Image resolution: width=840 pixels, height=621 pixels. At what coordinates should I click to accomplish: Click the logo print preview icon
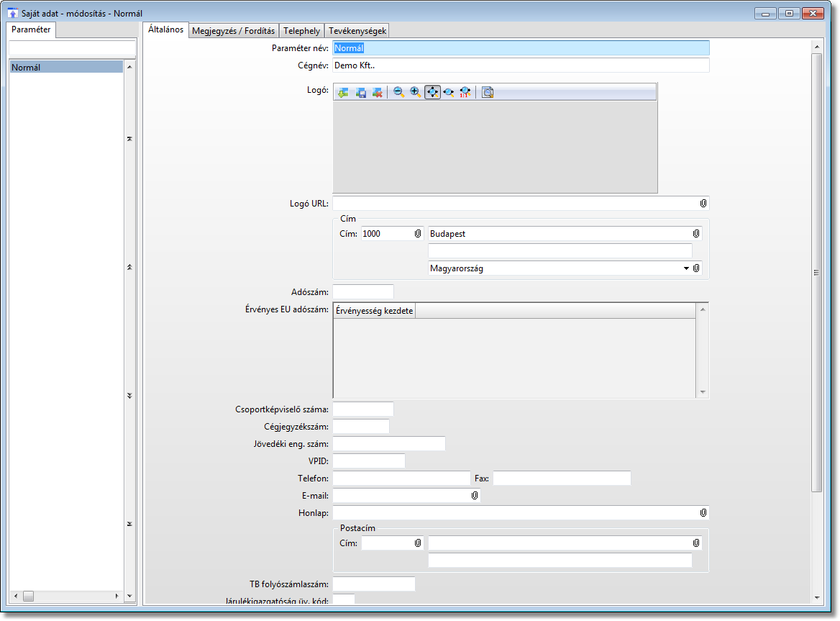pos(488,92)
